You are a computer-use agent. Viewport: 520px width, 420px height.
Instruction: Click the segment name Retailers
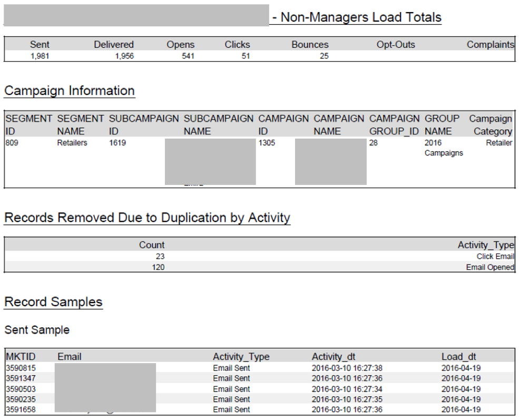(72, 143)
